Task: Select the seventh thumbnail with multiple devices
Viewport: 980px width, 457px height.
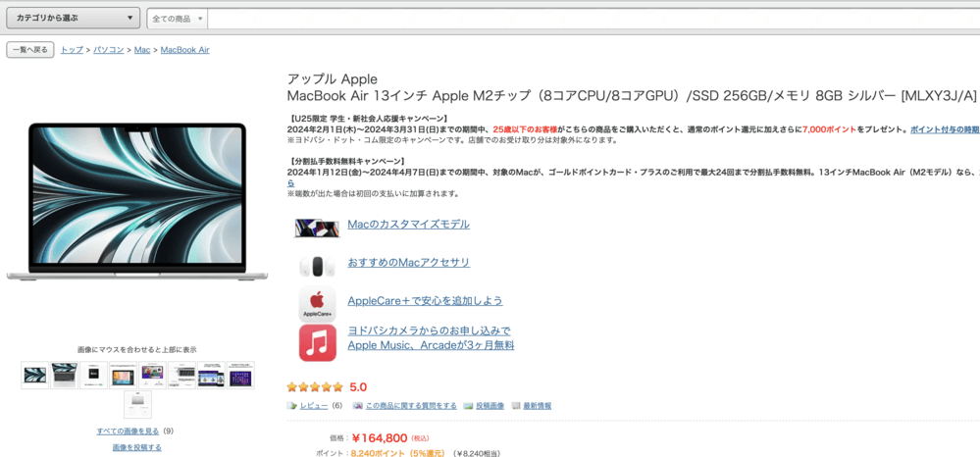Action: click(211, 375)
